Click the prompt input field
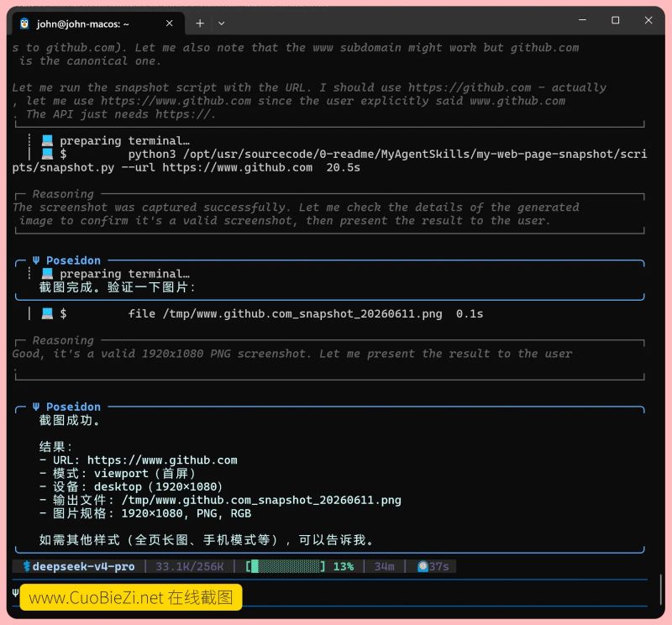Viewport: 672px width, 625px height. [x=330, y=593]
